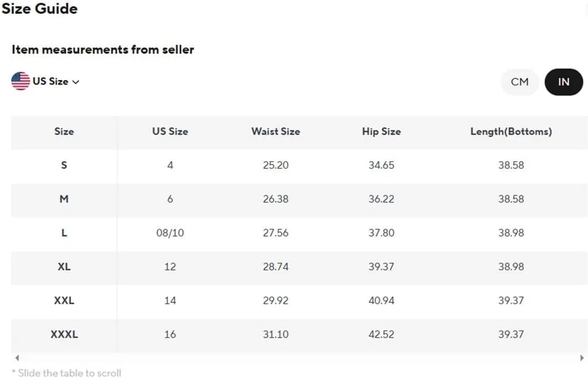Click the left scroll arrow under table
This screenshot has height=378, width=588.
pos(17,358)
